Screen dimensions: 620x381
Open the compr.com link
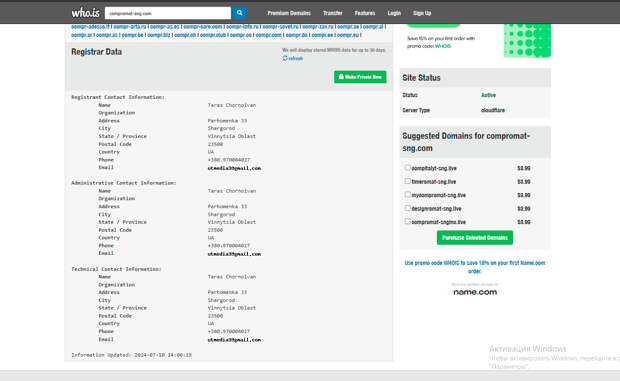268,35
